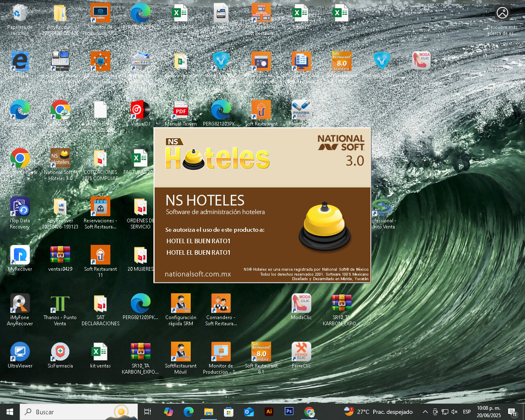The height and width of the screenshot is (420, 525).
Task: Select the Microsoft Edge desktop shortcut
Action: point(20,114)
